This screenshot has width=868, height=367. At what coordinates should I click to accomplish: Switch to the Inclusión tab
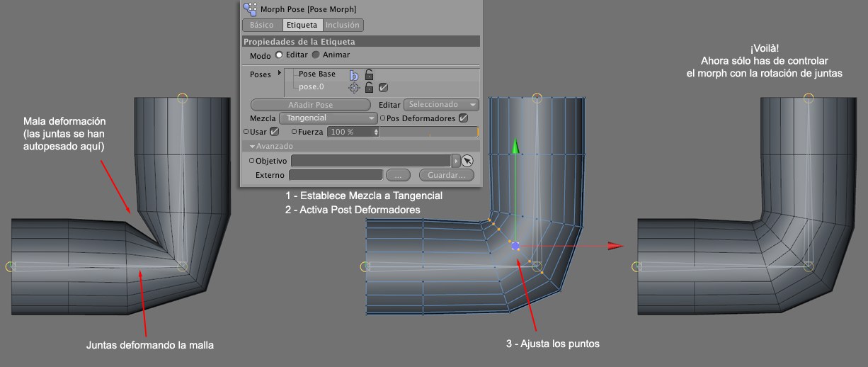click(x=343, y=25)
